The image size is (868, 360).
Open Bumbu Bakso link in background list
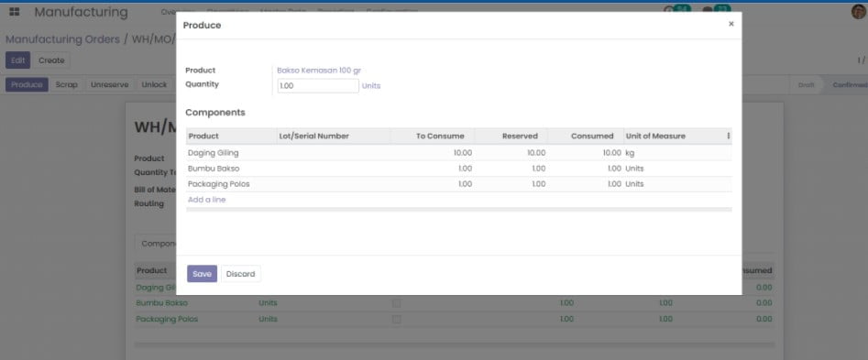pyautogui.click(x=161, y=303)
